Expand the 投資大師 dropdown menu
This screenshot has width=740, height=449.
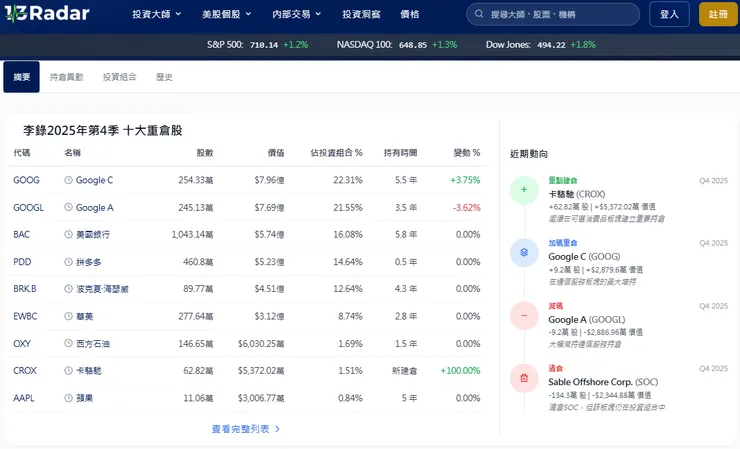tap(157, 14)
